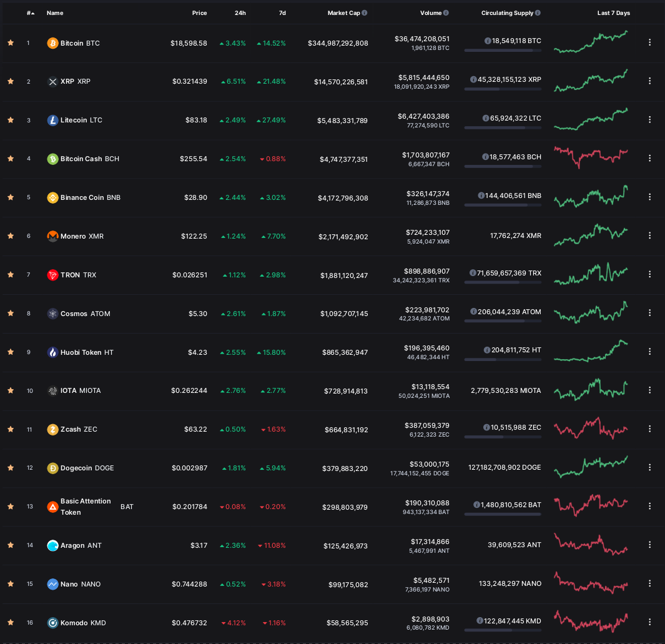This screenshot has height=644, width=665.
Task: Click the Bitcoin coin logo icon
Action: (x=52, y=43)
